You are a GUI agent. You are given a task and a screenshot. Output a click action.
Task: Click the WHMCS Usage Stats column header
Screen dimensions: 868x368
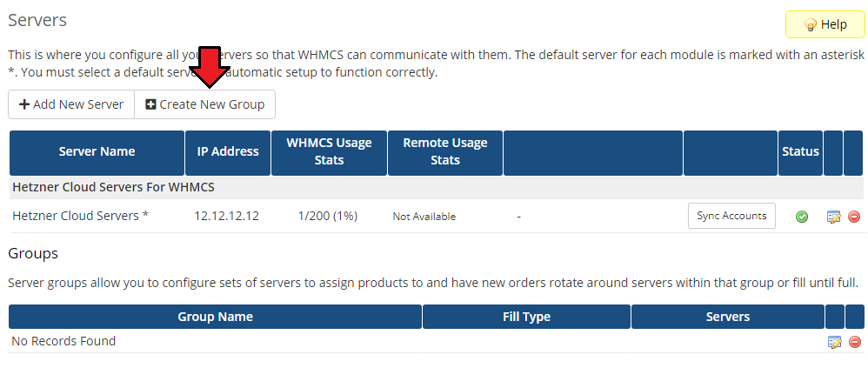click(x=329, y=153)
